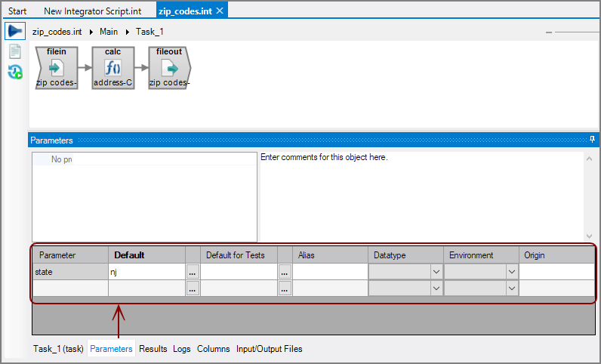This screenshot has height=364, width=601.
Task: Click ellipsis button for state Default for Tests
Action: (285, 271)
